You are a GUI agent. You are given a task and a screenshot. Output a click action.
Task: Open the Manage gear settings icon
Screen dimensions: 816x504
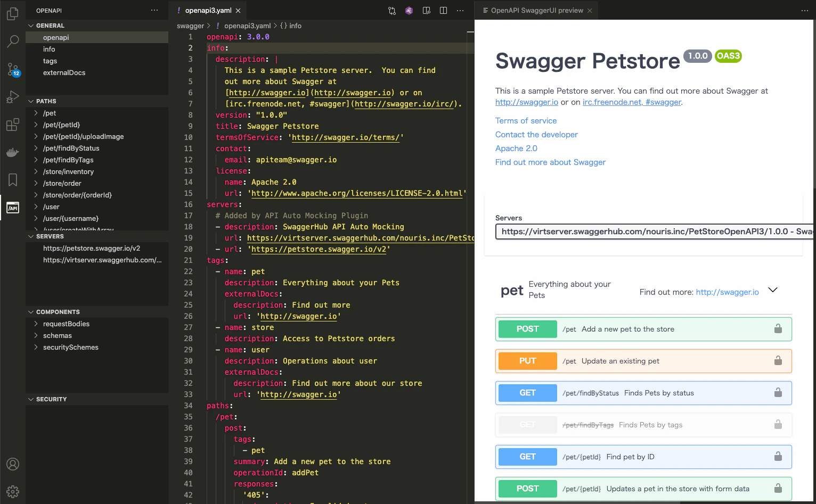coord(13,492)
